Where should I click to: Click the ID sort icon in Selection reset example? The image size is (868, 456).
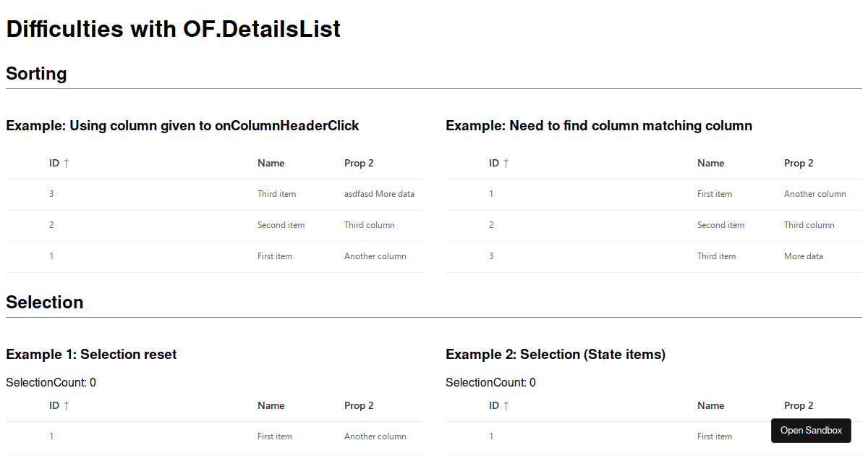tap(67, 405)
